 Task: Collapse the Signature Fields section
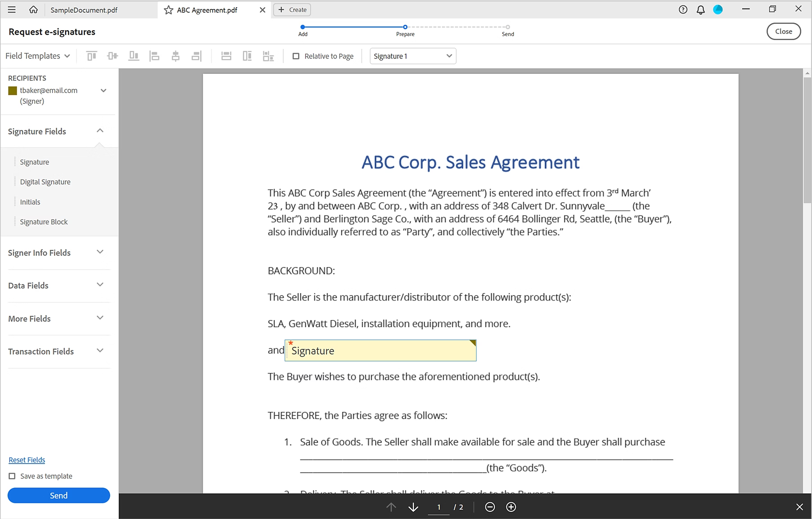click(x=100, y=131)
